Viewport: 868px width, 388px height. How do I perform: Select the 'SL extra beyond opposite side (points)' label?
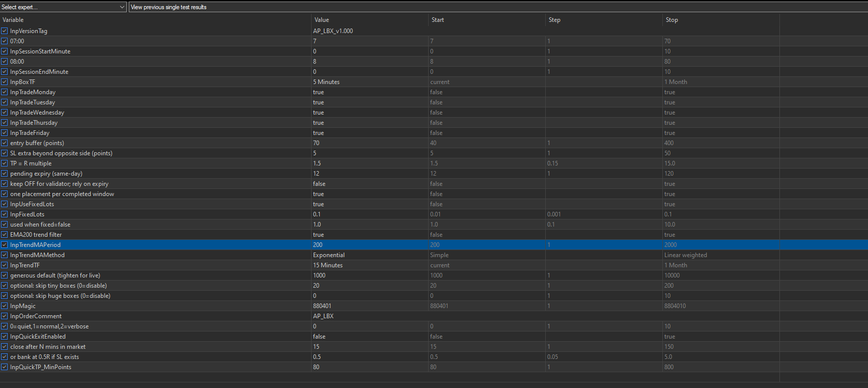(61, 153)
